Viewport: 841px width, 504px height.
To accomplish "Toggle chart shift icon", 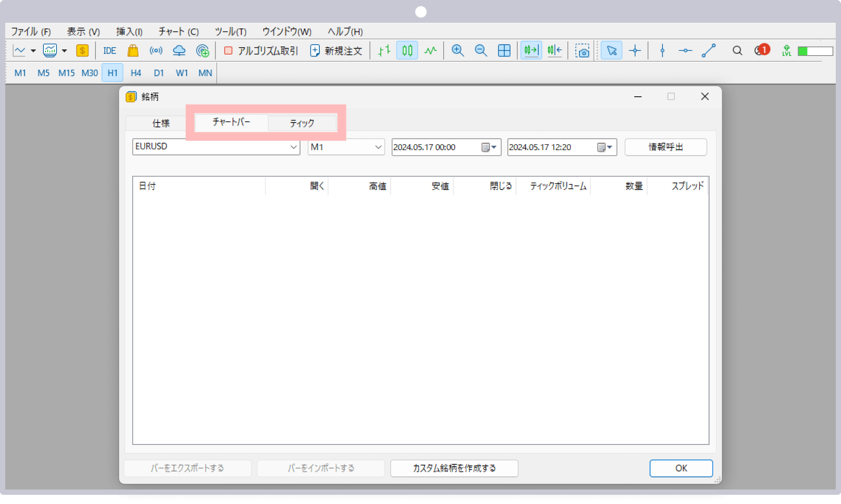I will 555,51.
